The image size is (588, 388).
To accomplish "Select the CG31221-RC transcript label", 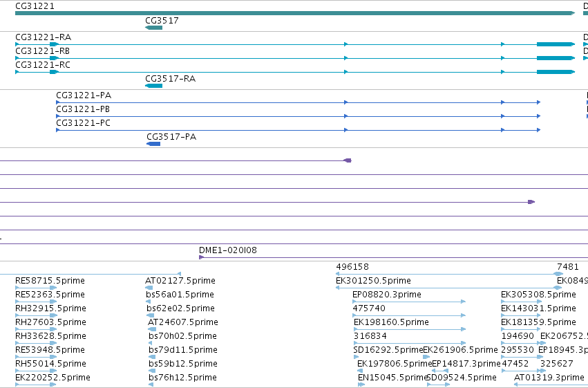I will click(43, 65).
